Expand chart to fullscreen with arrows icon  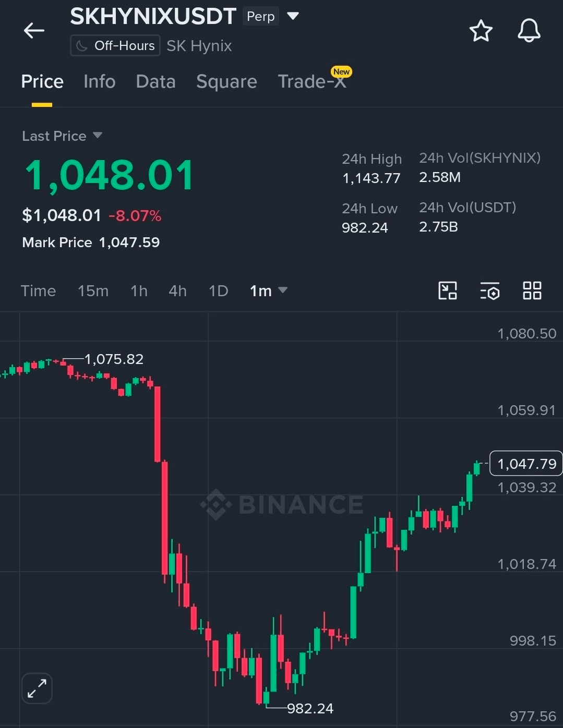pos(37,688)
